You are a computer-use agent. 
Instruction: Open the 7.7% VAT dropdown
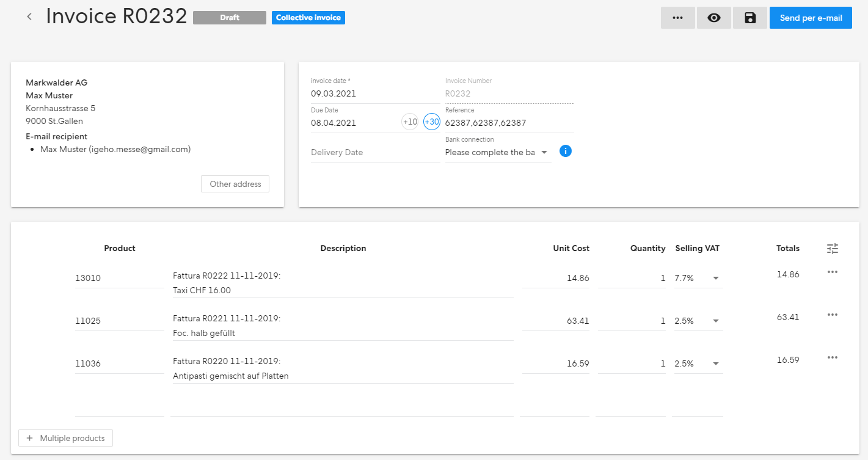click(698, 279)
